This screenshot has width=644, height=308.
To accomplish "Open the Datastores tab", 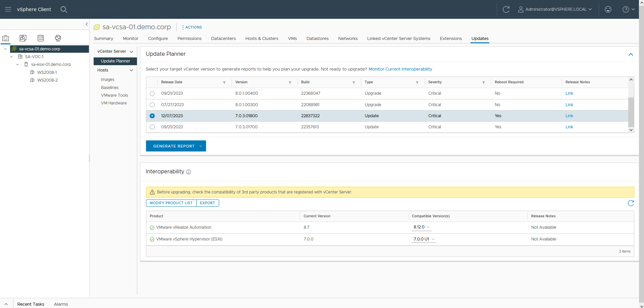I will [x=317, y=39].
